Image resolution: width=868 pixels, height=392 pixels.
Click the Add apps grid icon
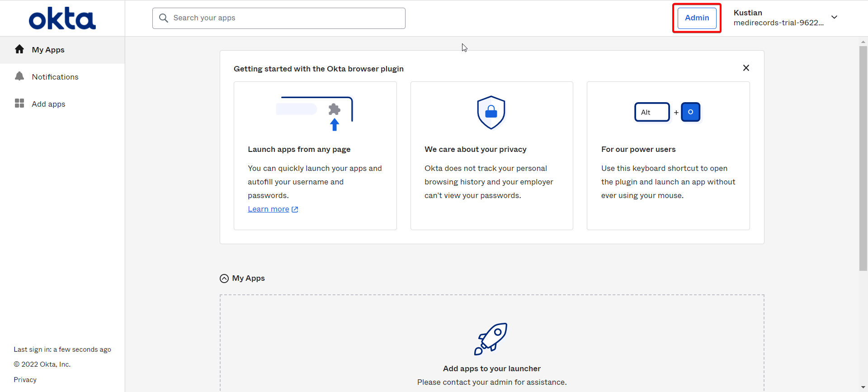[x=19, y=104]
